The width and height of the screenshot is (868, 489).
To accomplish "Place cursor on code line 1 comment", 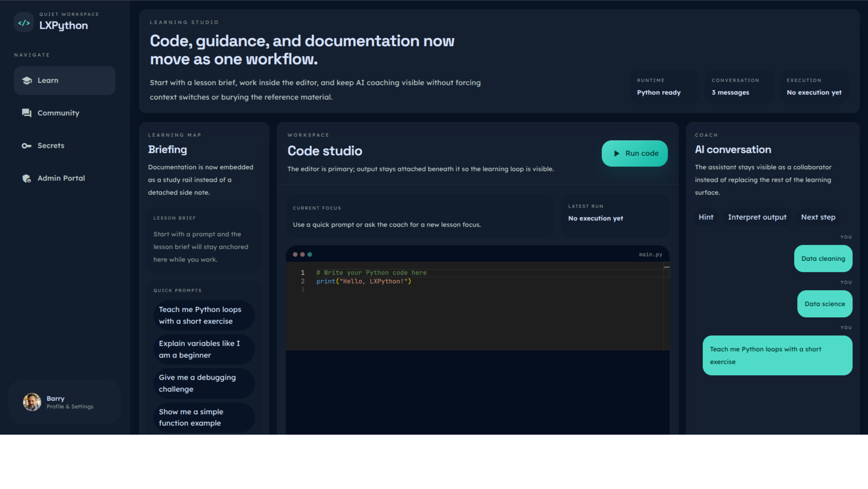I will 371,273.
